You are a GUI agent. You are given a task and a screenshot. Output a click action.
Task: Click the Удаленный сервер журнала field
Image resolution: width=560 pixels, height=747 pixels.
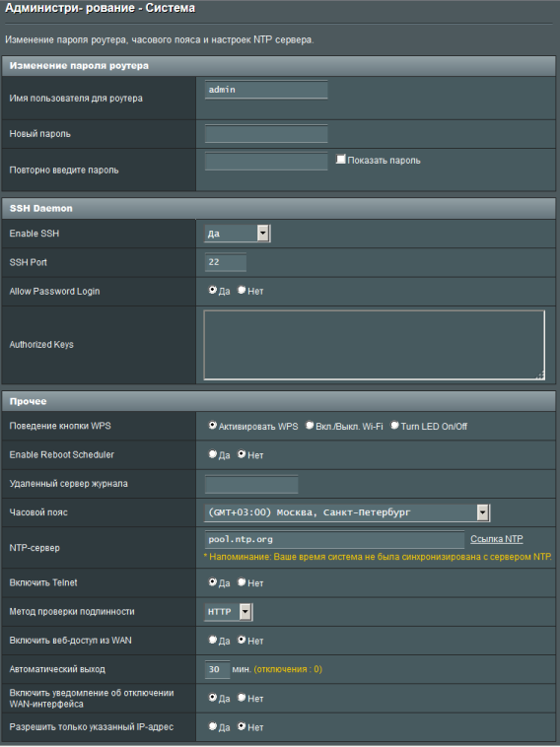click(x=251, y=484)
